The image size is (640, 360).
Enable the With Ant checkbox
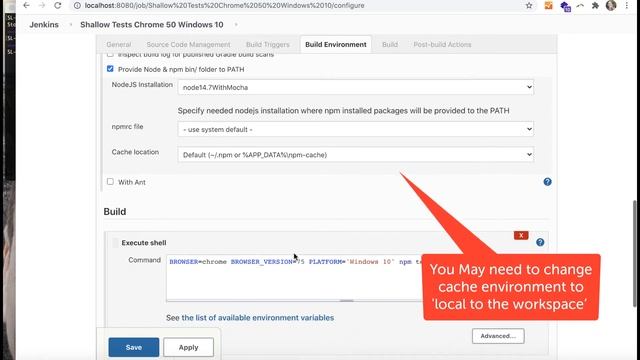(x=110, y=182)
